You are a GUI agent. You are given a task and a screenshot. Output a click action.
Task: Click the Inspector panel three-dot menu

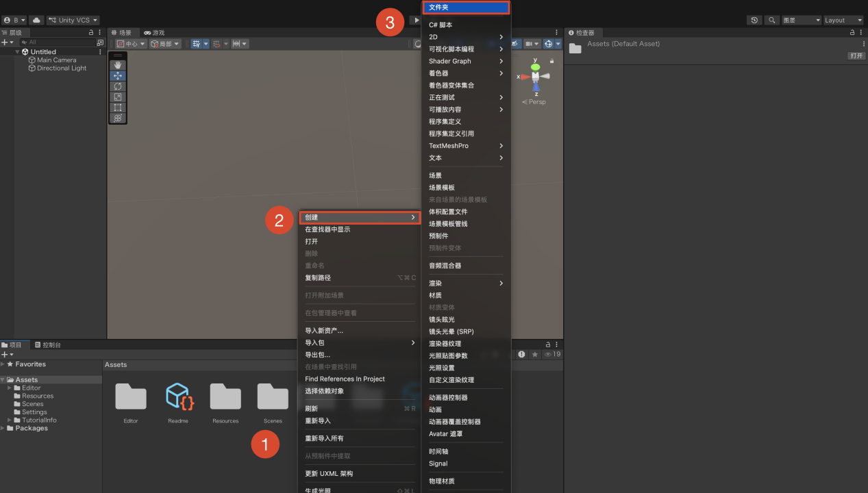[861, 32]
